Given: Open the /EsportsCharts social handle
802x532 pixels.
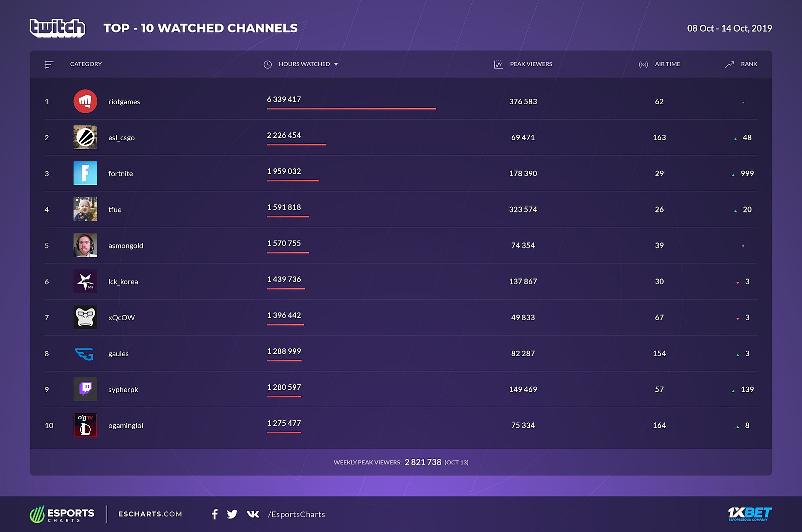Looking at the screenshot, I should coord(297,514).
